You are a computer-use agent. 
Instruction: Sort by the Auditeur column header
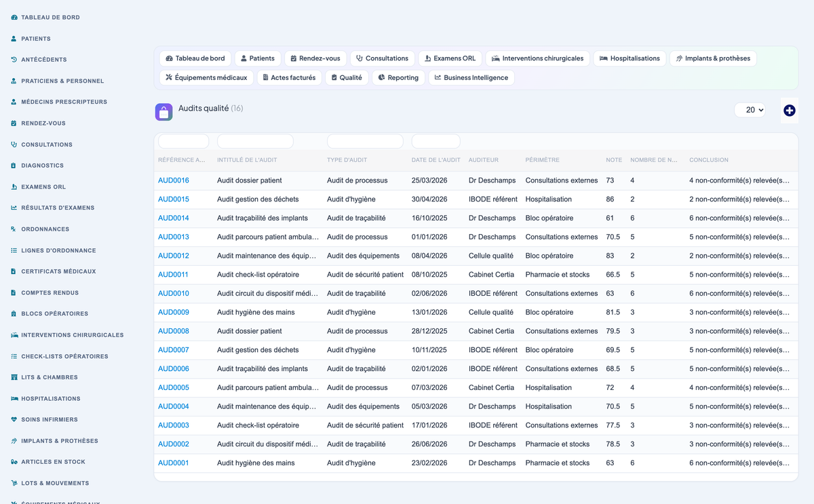484,160
